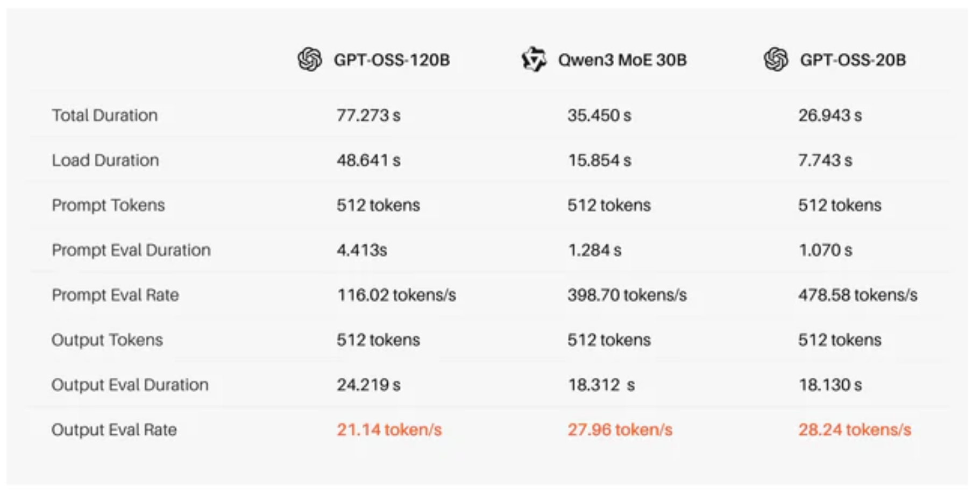Screen dimensions: 980x494
Task: Select the Qwen3 MoE 30B column header
Action: pos(622,60)
